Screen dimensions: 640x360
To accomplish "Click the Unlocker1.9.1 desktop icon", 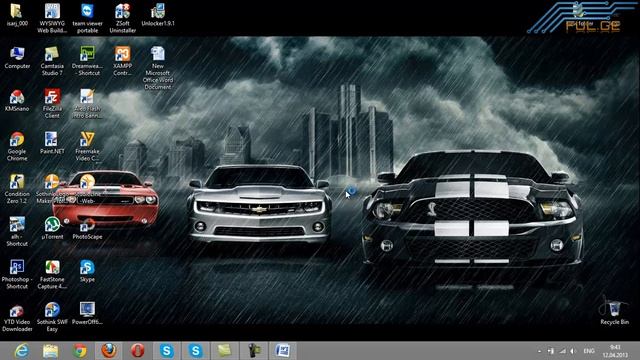I will click(x=158, y=15).
